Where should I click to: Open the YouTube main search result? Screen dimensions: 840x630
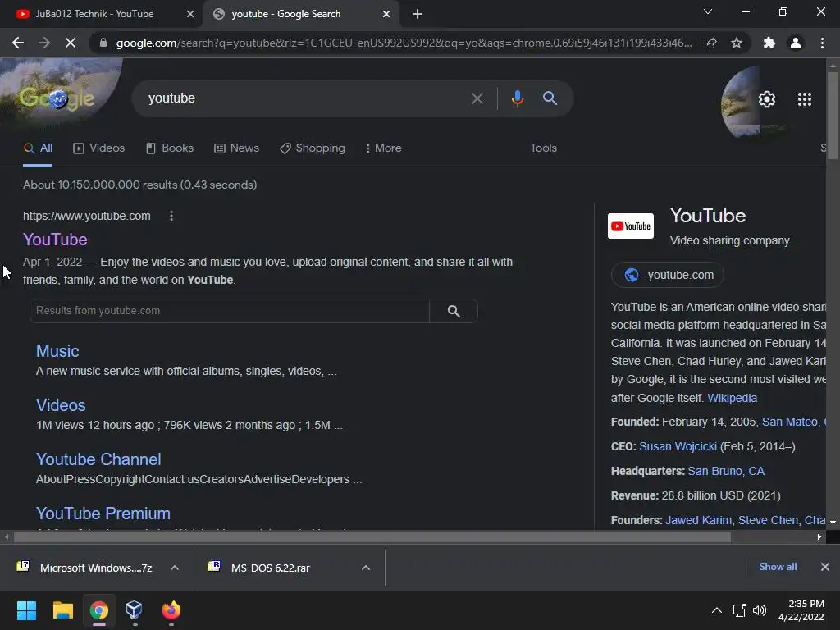[55, 240]
